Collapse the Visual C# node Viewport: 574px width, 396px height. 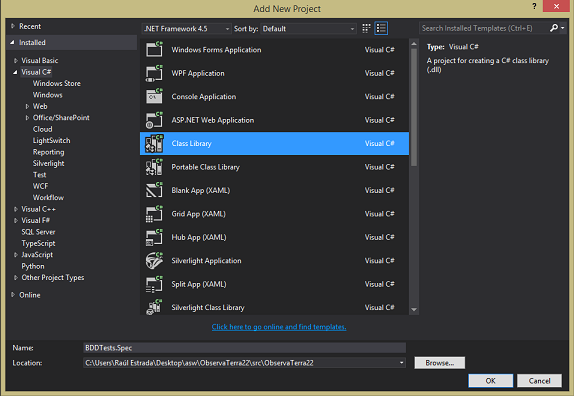(15, 72)
